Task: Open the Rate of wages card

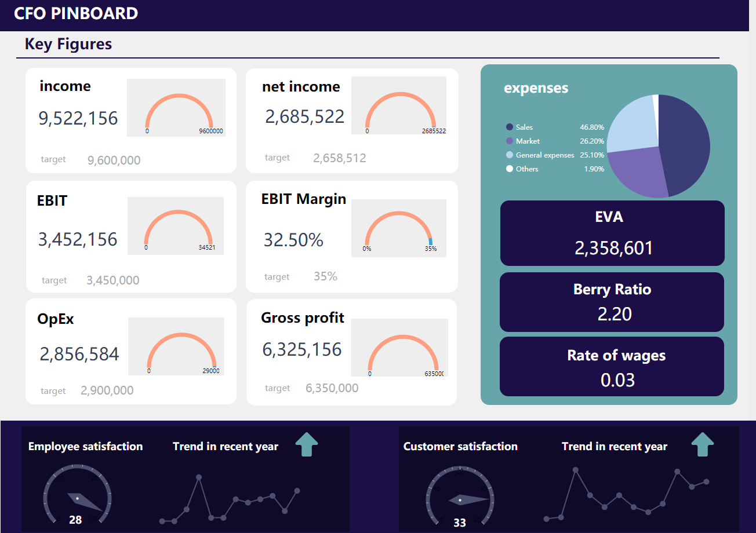Action: [612, 366]
